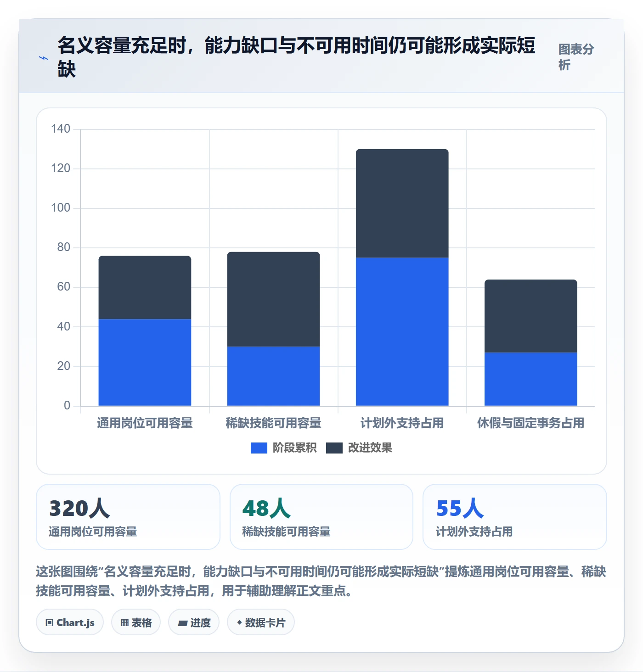Click the 100 y-axis value

point(61,207)
